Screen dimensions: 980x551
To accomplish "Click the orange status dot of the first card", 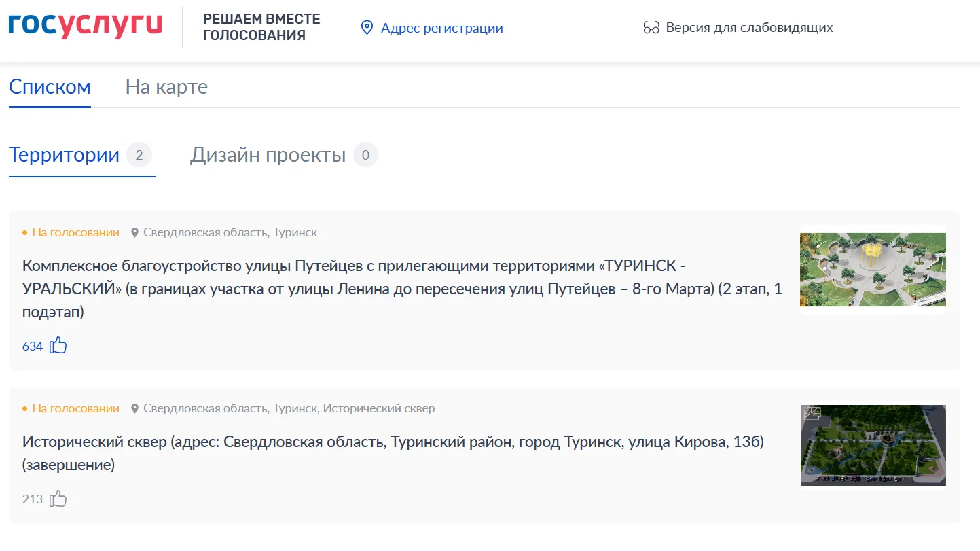I will point(25,233).
